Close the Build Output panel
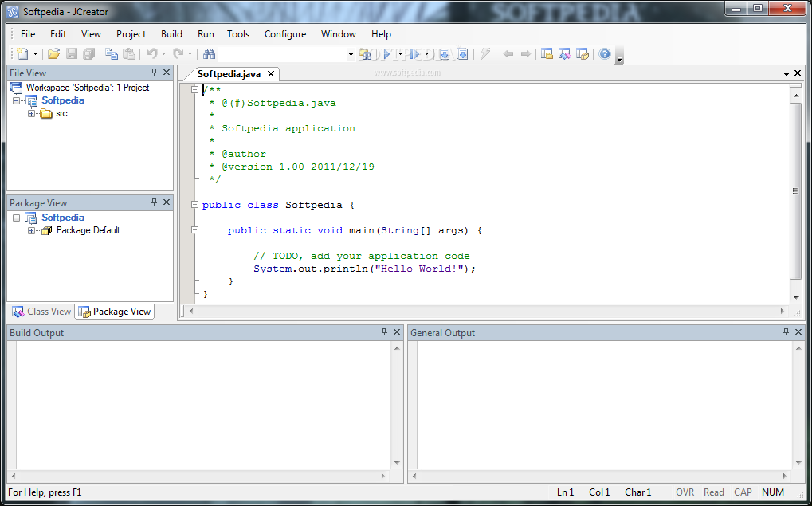 397,332
